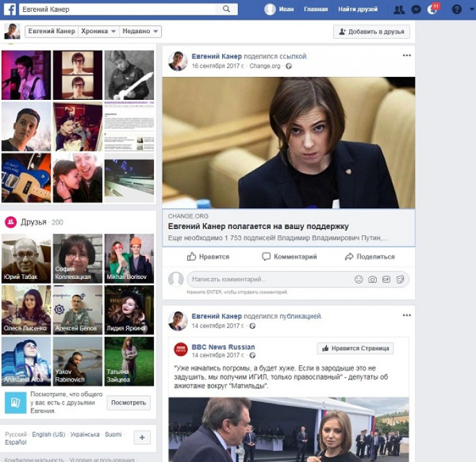
Task: Click the search magnifier button
Action: click(x=226, y=9)
